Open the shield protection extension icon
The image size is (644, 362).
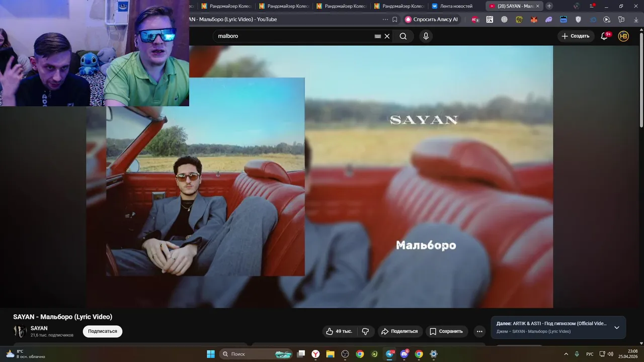(x=578, y=20)
